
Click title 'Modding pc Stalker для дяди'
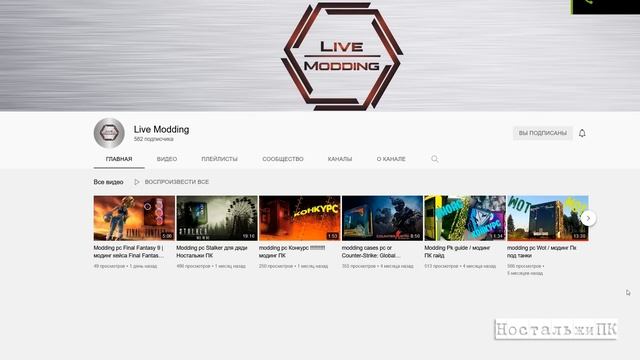(x=212, y=251)
